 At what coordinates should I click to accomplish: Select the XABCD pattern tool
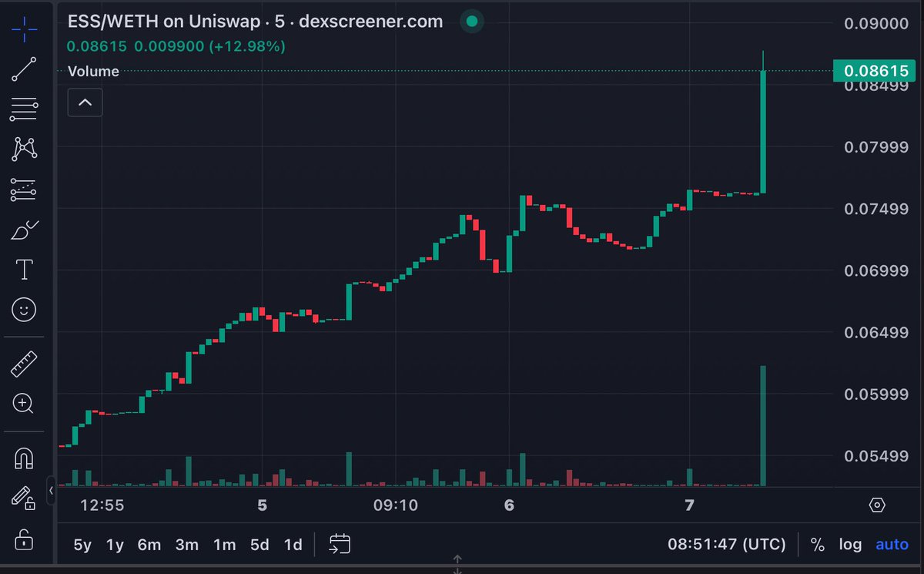pos(25,149)
